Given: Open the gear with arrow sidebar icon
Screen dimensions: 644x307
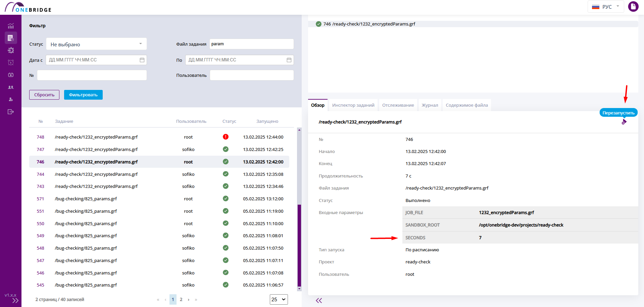Looking at the screenshot, I should click(11, 50).
